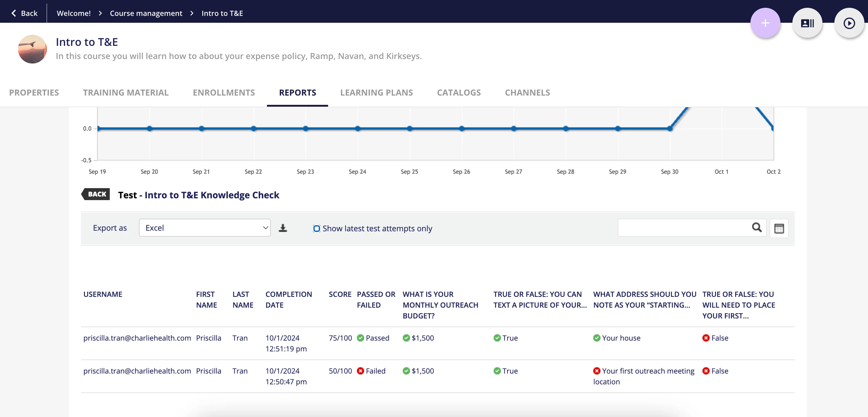
Task: Download export using the download icon
Action: (x=283, y=228)
